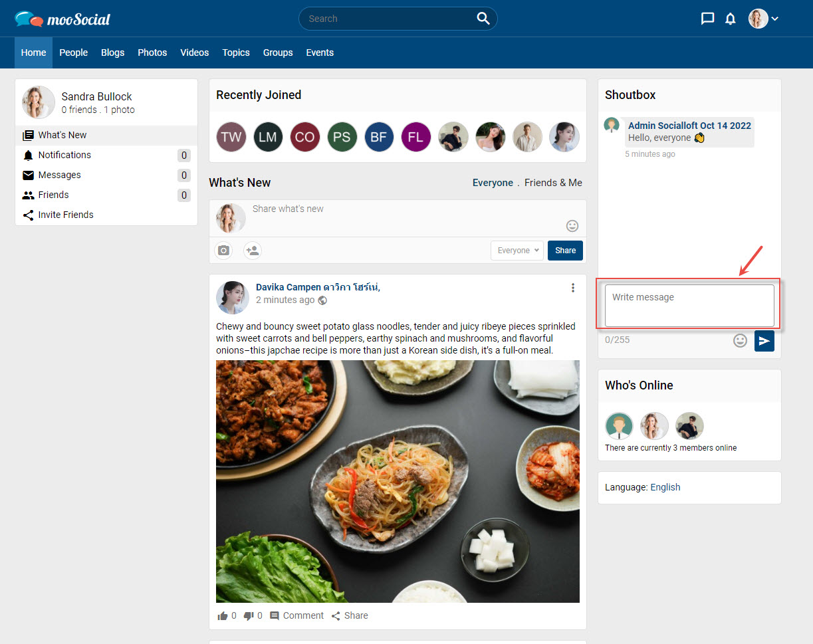Open emoji picker in status composer
The width and height of the screenshot is (813, 644).
(x=572, y=226)
